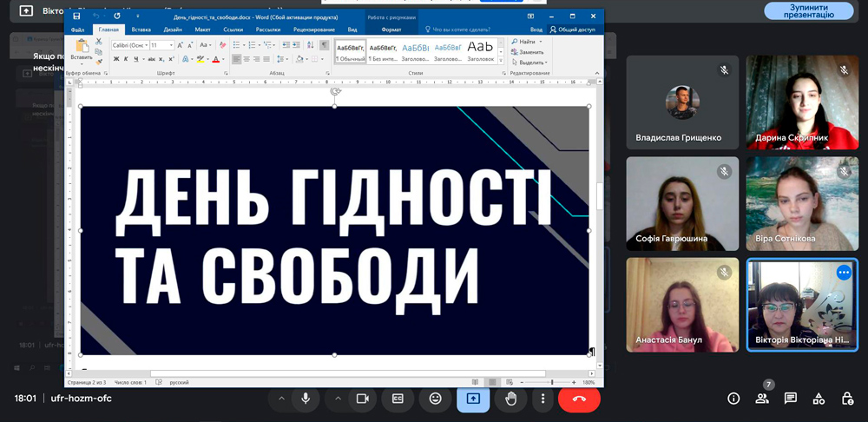Align paragraph to the right
This screenshot has height=422, width=868.
point(256,59)
